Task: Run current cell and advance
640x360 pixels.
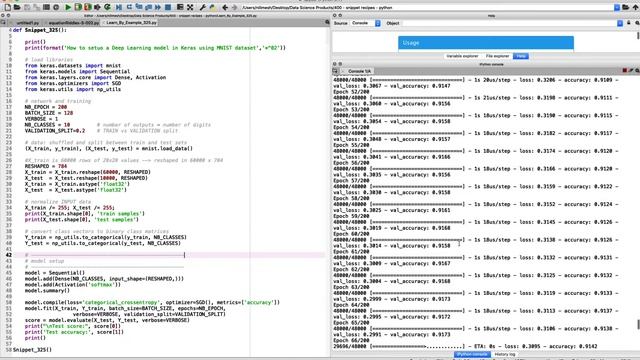Action: tap(88, 7)
